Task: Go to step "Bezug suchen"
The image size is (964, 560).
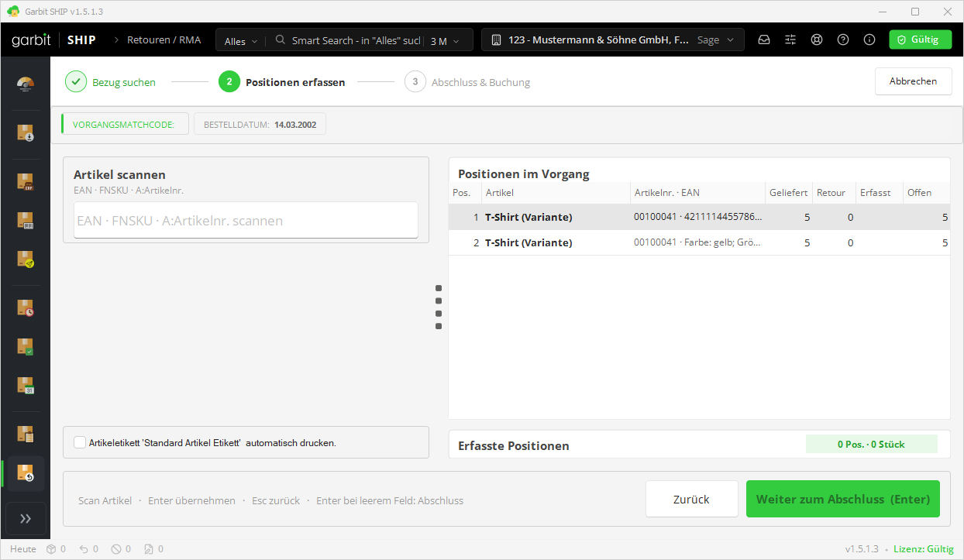Action: click(x=111, y=81)
